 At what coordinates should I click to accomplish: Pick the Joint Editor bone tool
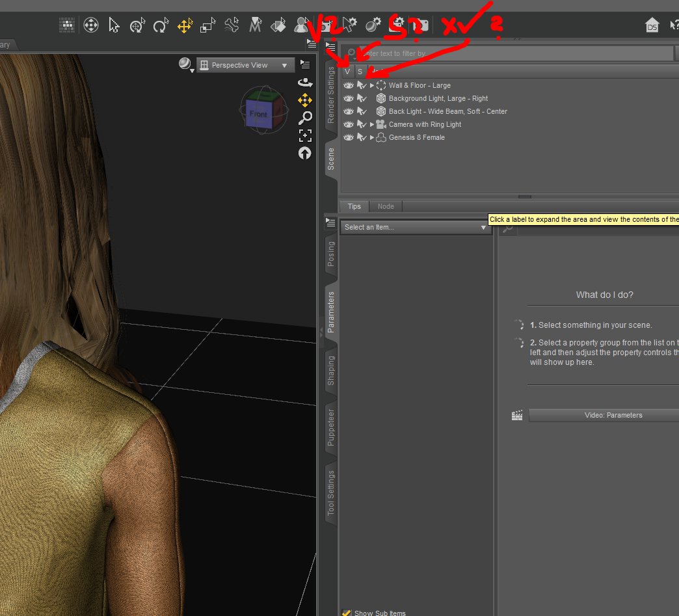click(232, 25)
